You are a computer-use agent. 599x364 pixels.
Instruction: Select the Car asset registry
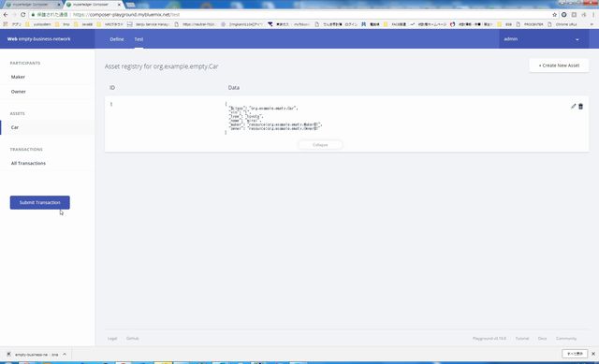pyautogui.click(x=15, y=127)
